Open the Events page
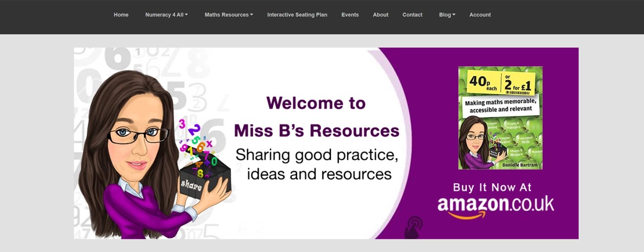This screenshot has width=644, height=252. [x=350, y=15]
